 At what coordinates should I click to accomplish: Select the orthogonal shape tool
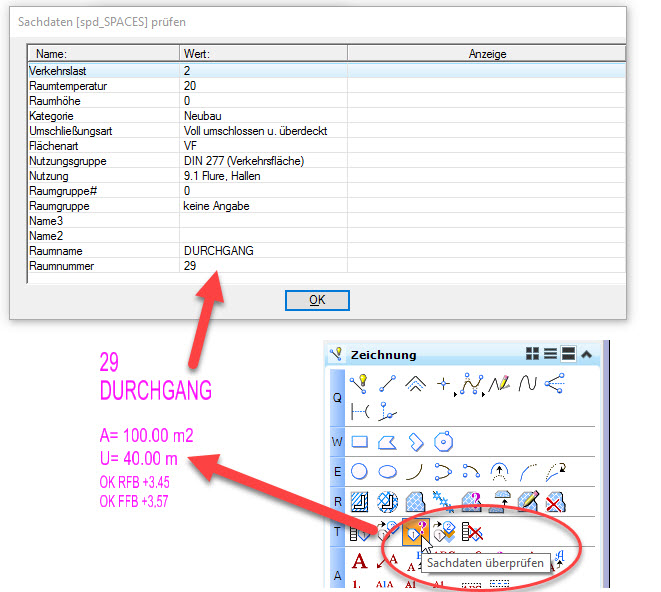pyautogui.click(x=416, y=442)
